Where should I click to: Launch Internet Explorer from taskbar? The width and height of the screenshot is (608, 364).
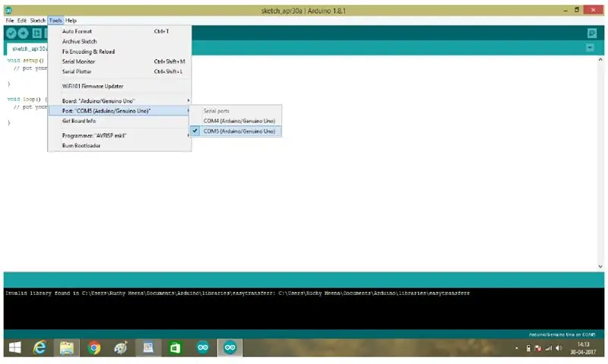[x=40, y=348]
